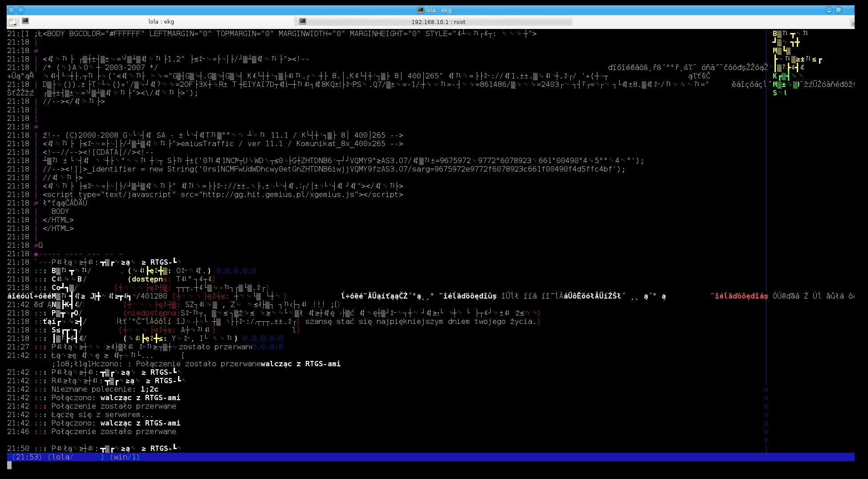This screenshot has height=479, width=868.
Task: Click the '(C)2000-2008' comment line
Action: [223, 135]
